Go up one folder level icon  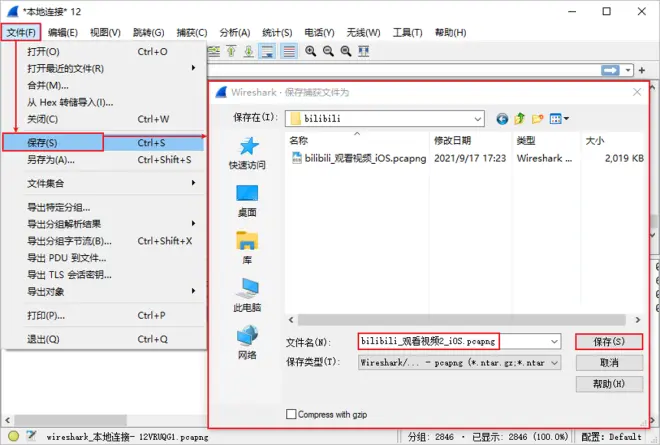520,119
